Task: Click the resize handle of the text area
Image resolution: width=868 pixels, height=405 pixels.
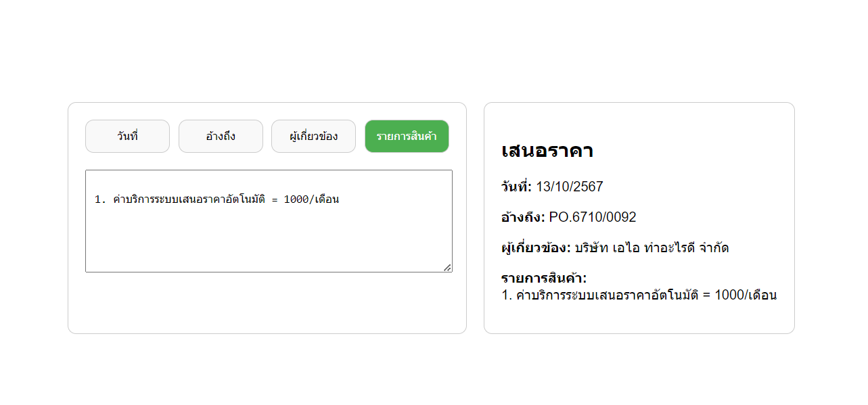Action: click(x=447, y=268)
